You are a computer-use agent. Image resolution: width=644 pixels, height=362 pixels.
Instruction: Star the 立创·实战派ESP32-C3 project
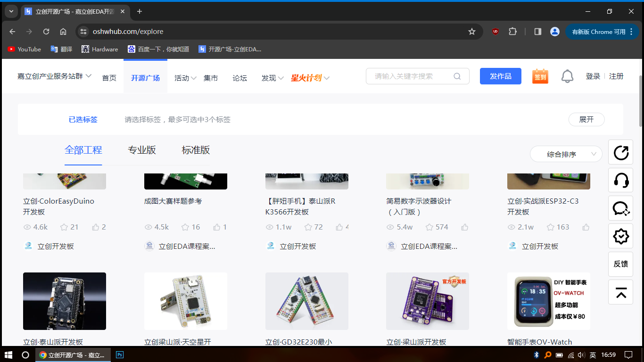(551, 227)
